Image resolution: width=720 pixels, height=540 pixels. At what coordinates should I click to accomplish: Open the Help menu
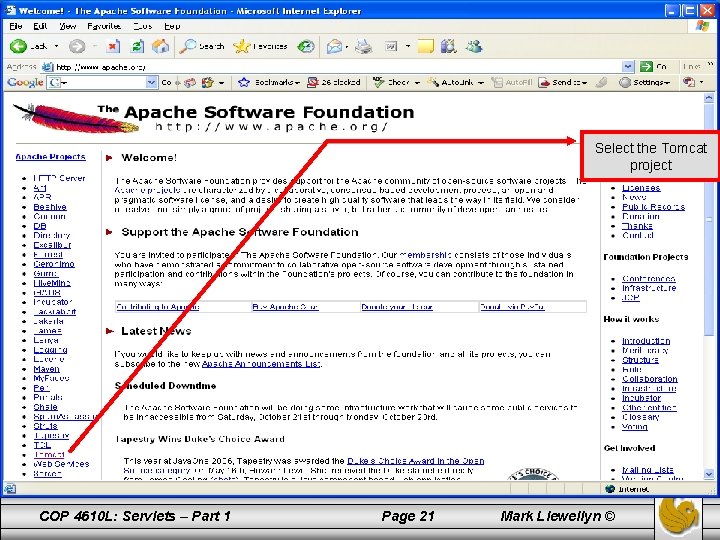tap(172, 26)
